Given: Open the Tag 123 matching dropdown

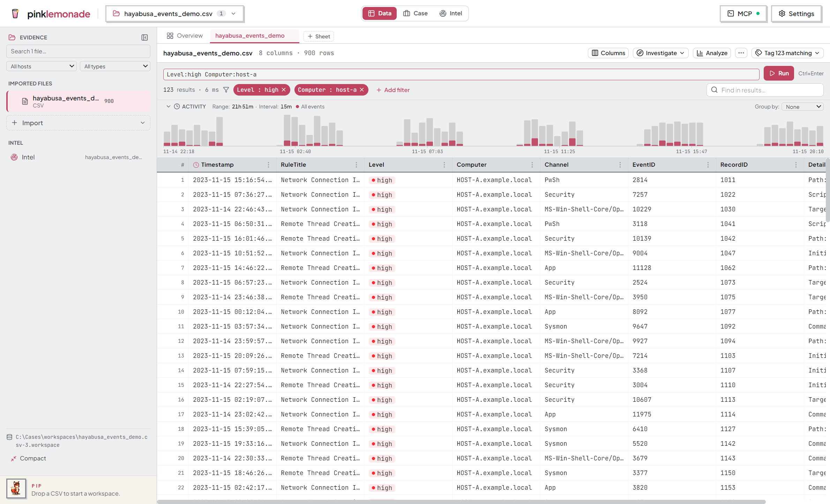Looking at the screenshot, I should [x=787, y=53].
